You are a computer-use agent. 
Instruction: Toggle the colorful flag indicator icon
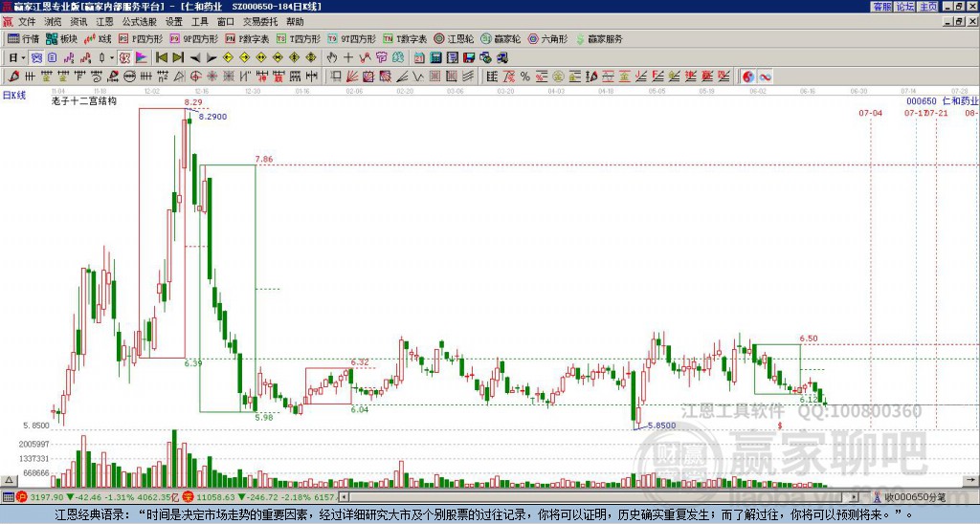[142, 58]
